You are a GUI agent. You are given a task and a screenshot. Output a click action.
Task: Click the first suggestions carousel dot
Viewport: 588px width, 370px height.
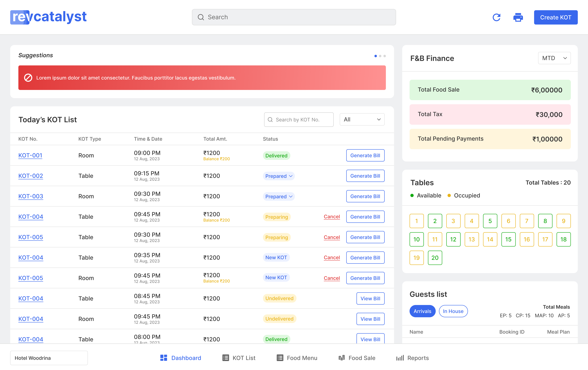[x=376, y=56]
